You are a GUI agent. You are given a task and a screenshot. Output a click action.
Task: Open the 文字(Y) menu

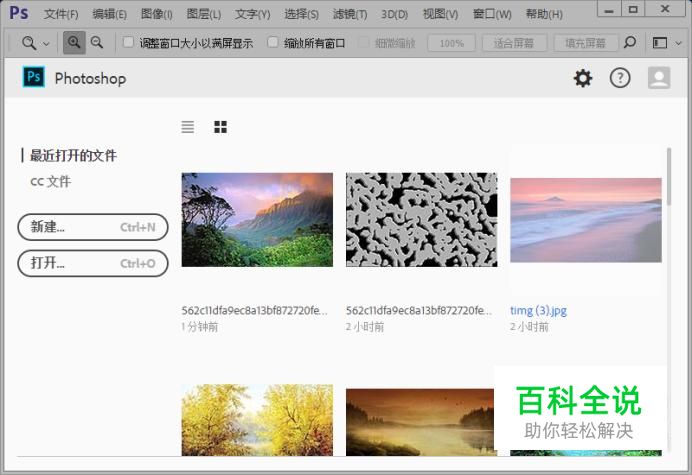click(x=252, y=15)
